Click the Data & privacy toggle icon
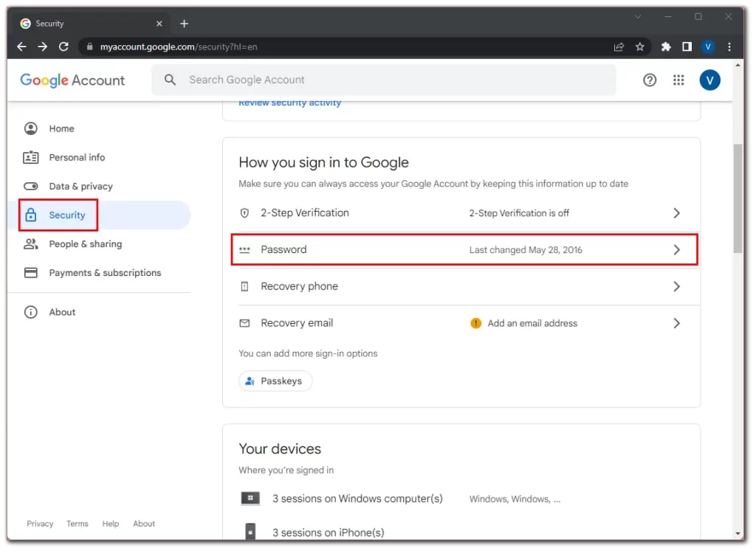This screenshot has height=552, width=756. 31,187
